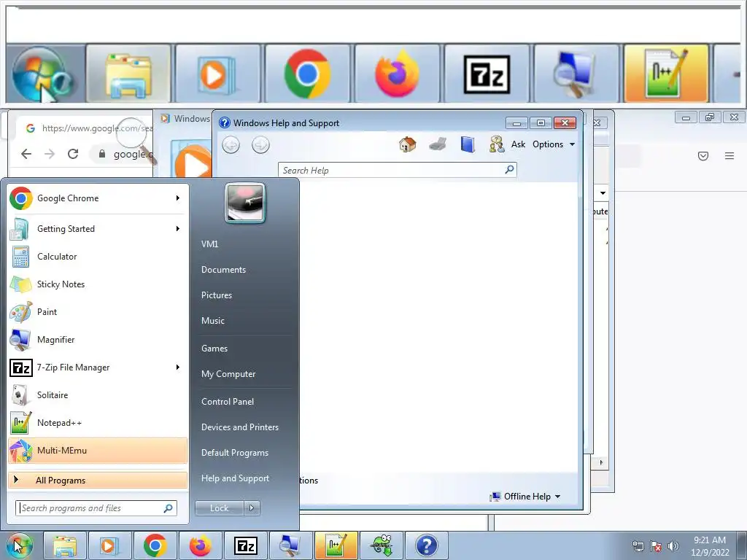This screenshot has height=560, width=747.
Task: Open Solitaire from the Start menu
Action: 98,394
